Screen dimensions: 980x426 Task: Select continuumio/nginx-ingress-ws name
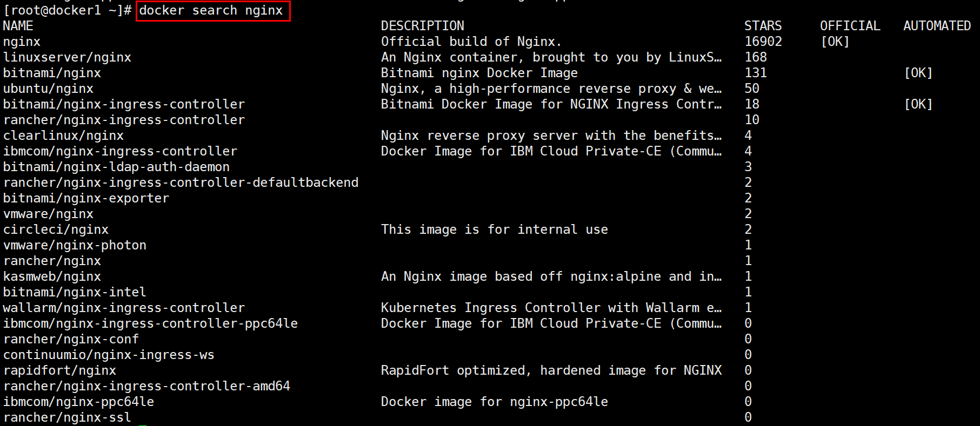click(109, 355)
